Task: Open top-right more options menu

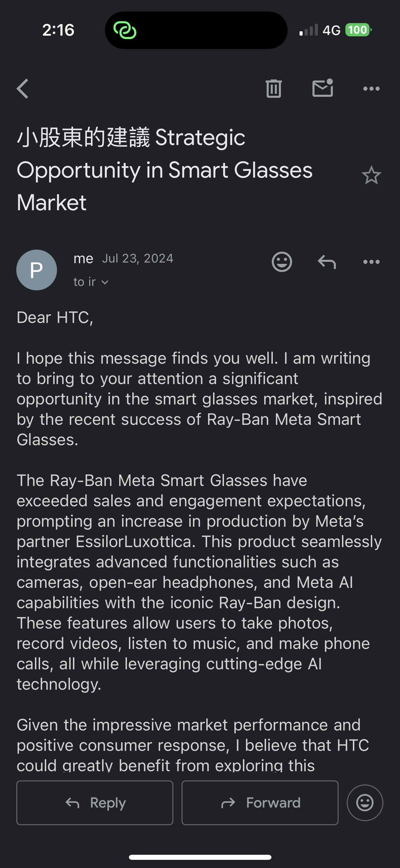Action: tap(371, 89)
